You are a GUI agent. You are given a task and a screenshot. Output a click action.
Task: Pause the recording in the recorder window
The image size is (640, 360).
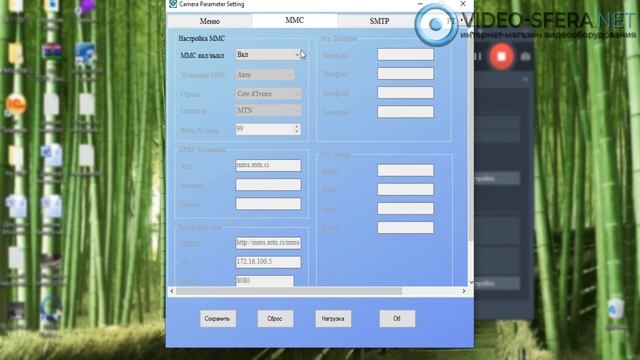478,56
